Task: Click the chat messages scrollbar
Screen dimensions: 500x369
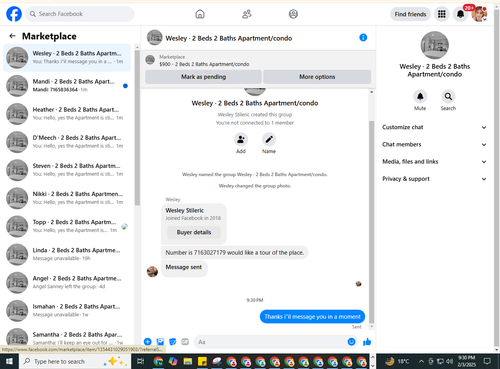Action: point(371,222)
